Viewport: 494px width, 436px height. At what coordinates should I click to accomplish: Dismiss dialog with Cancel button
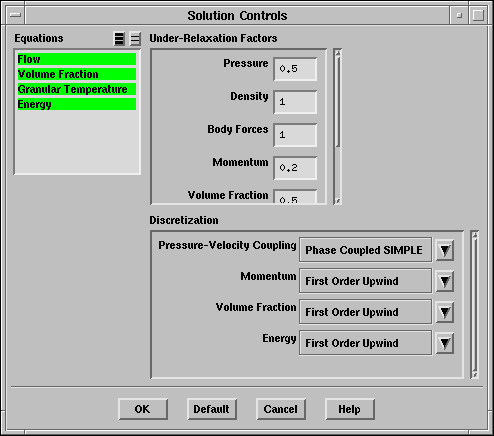281,409
